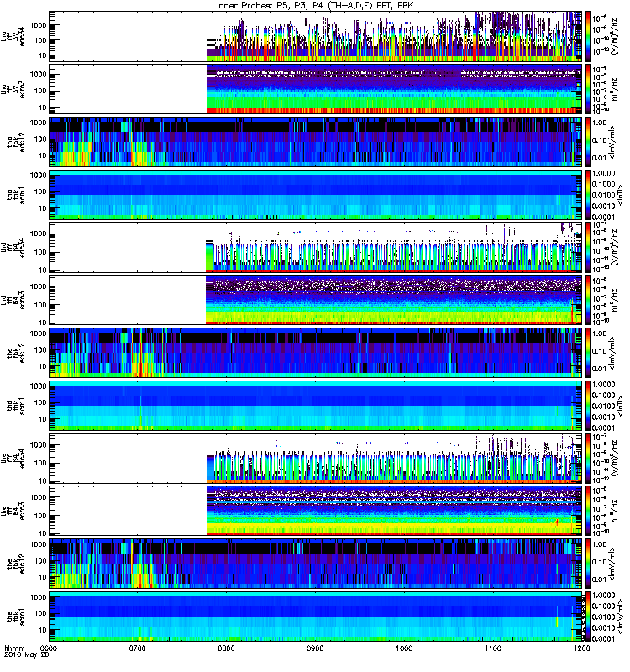Select the the fff 64 edc34 spectrogram panel
This screenshot has height=672, width=630.
(316, 459)
